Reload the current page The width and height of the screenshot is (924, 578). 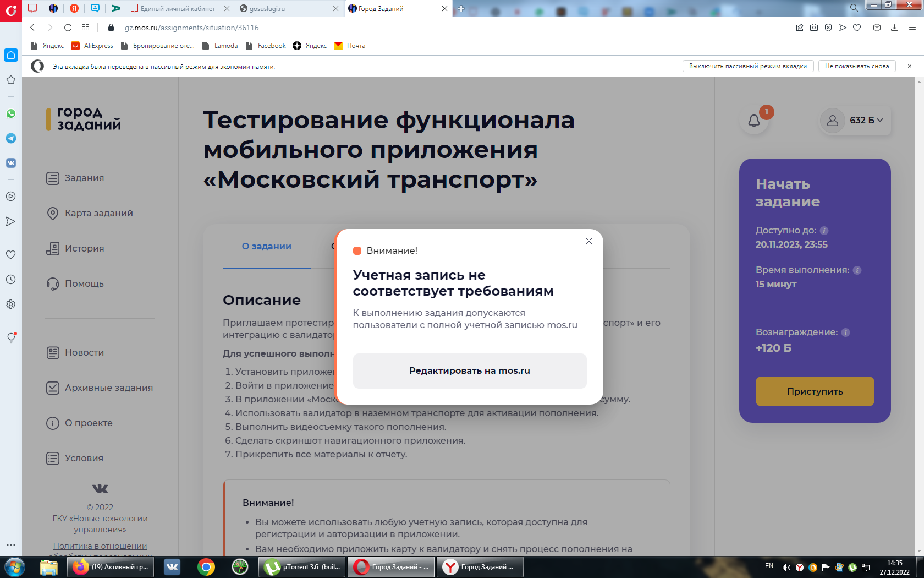[68, 28]
